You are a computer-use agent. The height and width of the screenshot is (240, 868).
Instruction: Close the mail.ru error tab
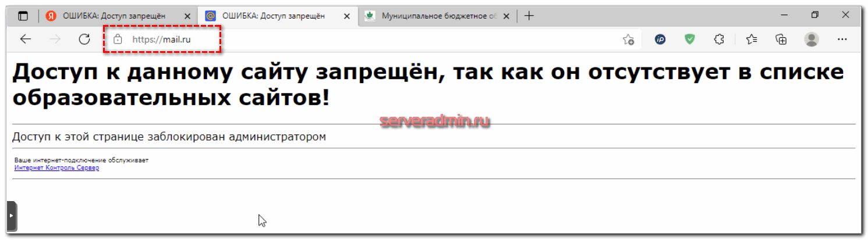coord(347,16)
